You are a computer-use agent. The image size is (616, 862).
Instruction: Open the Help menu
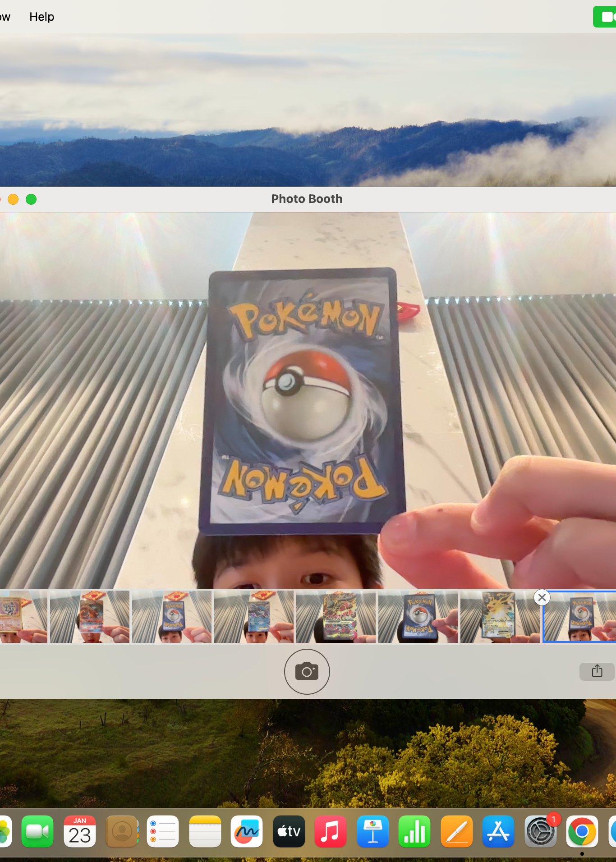tap(41, 17)
